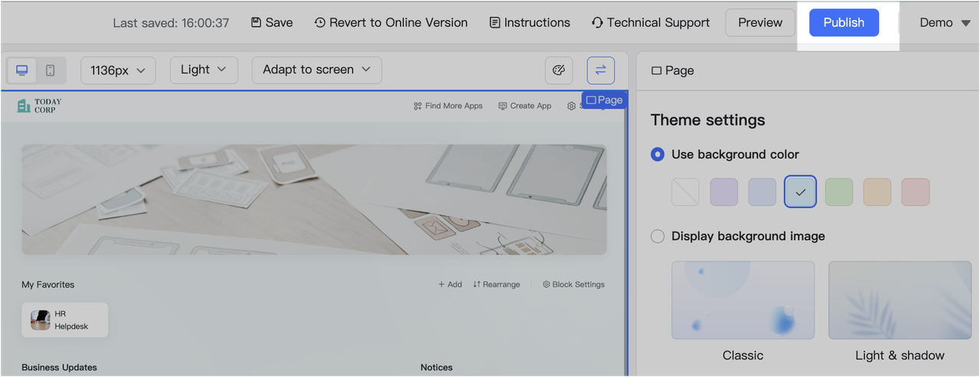
Task: Click Find More Apps
Action: [448, 106]
